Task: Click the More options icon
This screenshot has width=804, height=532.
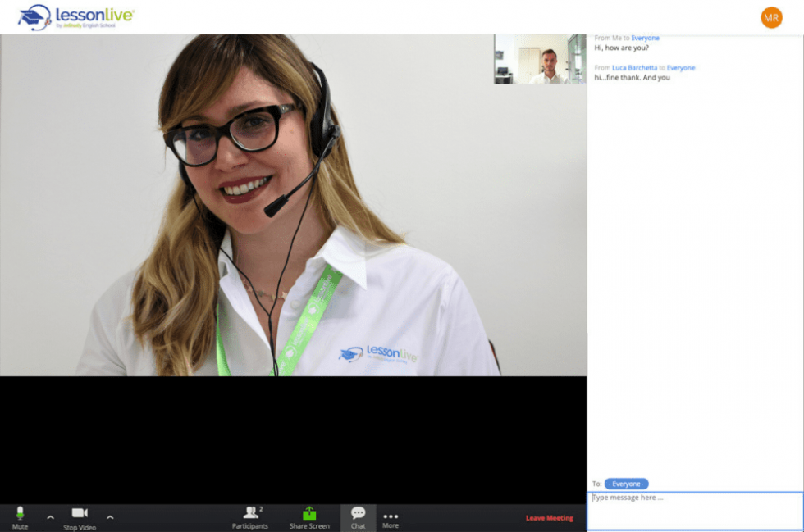Action: (391, 516)
